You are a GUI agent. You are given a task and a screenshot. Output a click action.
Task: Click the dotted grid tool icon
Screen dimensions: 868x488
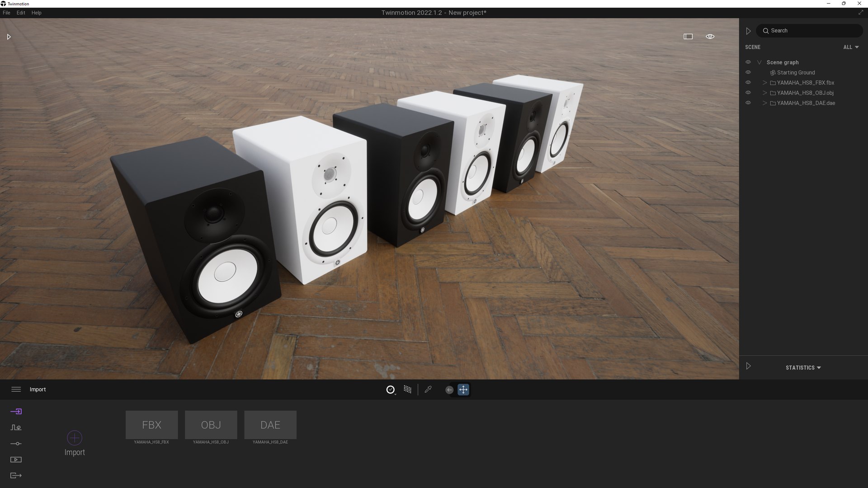pyautogui.click(x=407, y=389)
